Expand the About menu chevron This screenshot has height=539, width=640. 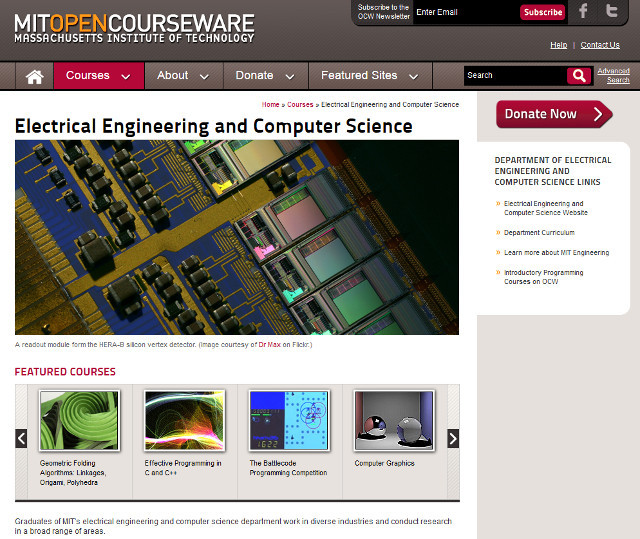click(x=204, y=76)
